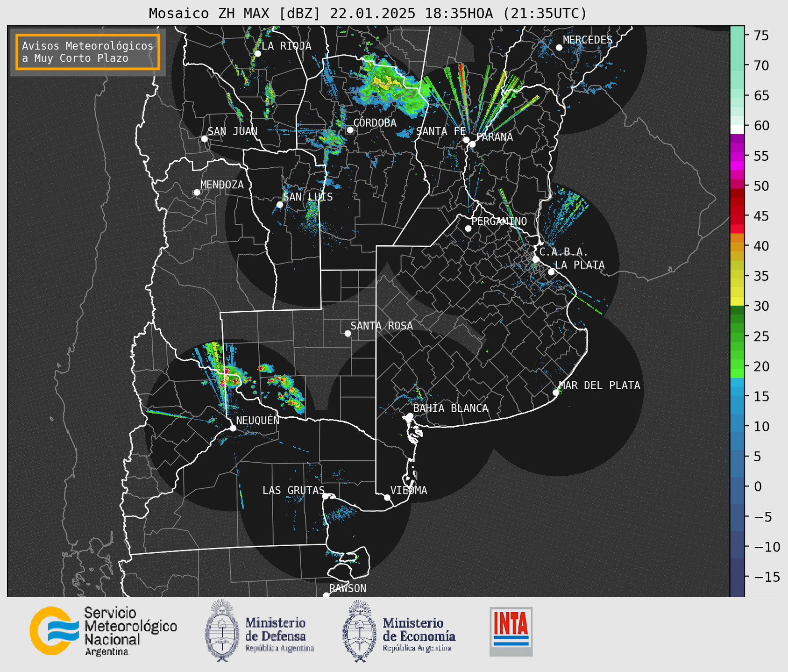Click the RAWSON label
Viewport: 788px width, 672px height.
[348, 588]
